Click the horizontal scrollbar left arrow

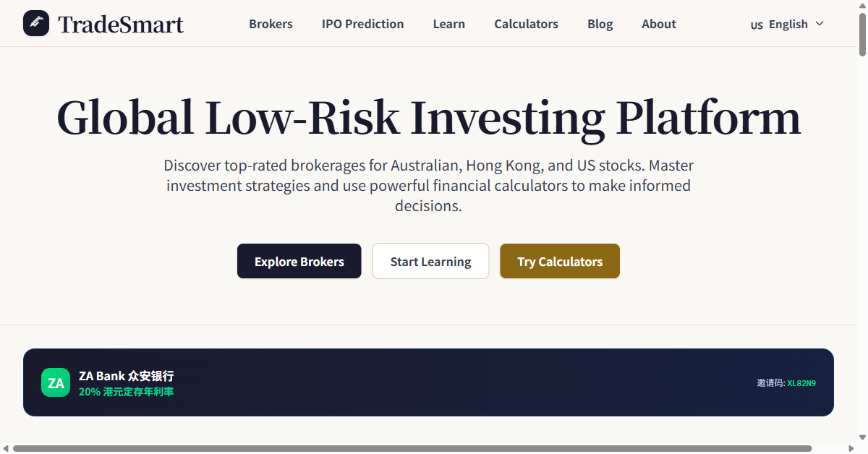tap(5, 449)
